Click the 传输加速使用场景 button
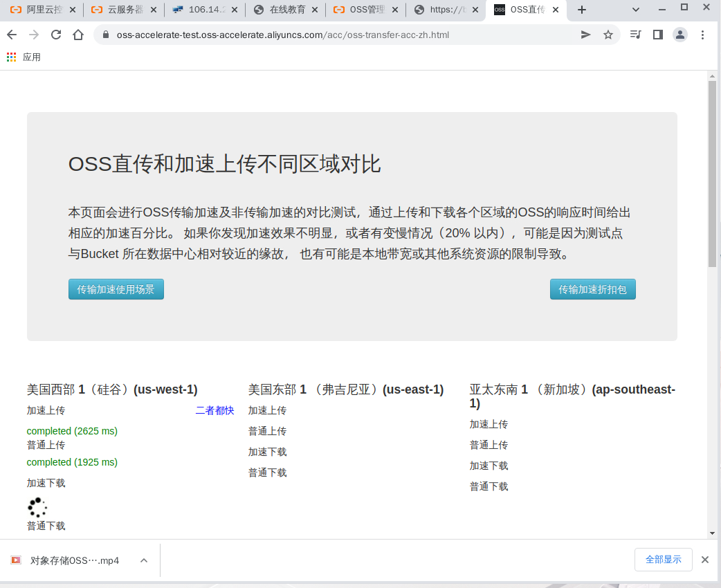 tap(116, 289)
